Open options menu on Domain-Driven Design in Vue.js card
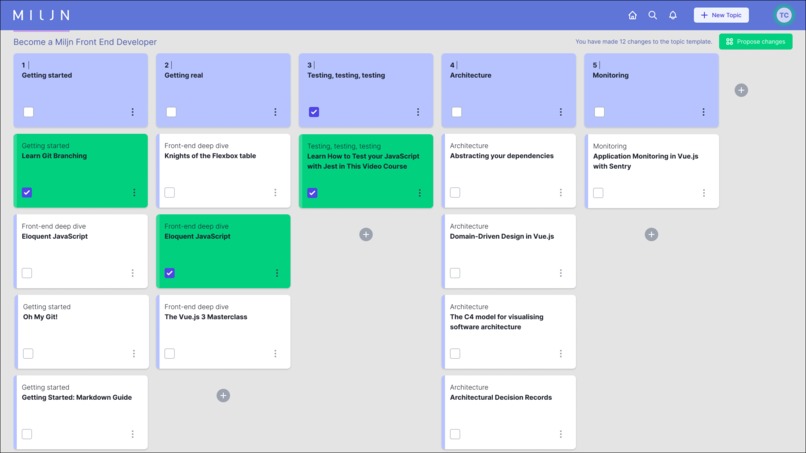The image size is (806, 453). (x=561, y=273)
